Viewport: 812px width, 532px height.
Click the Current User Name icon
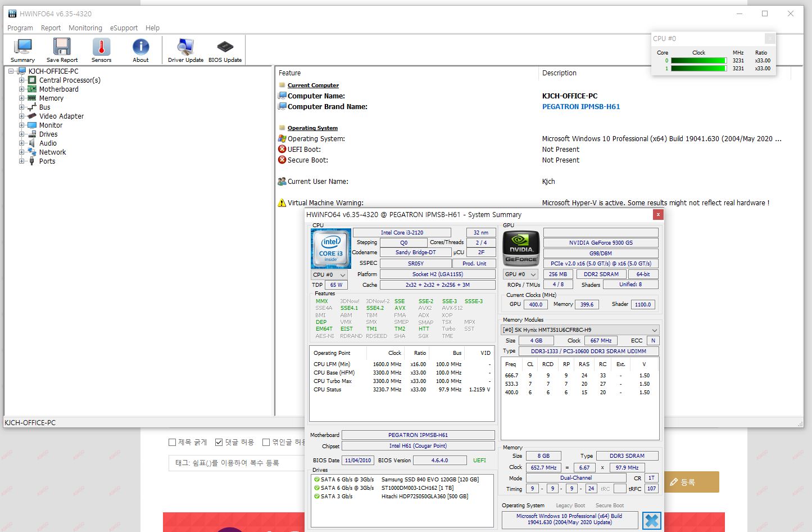click(282, 181)
